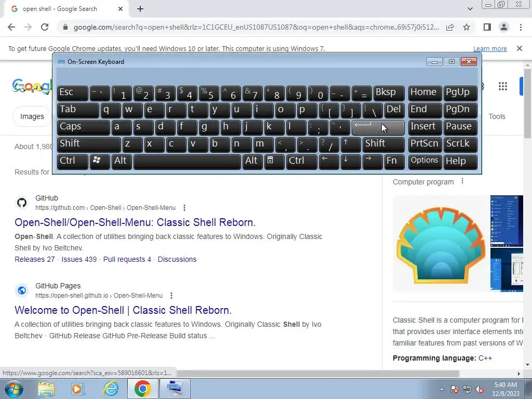Click the Tab key on On-Screen Keyboard

(x=78, y=110)
